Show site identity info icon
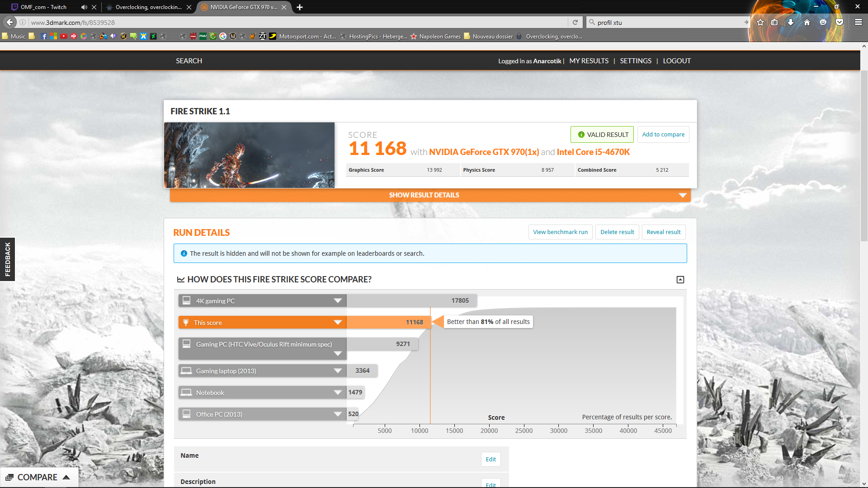 (x=23, y=22)
